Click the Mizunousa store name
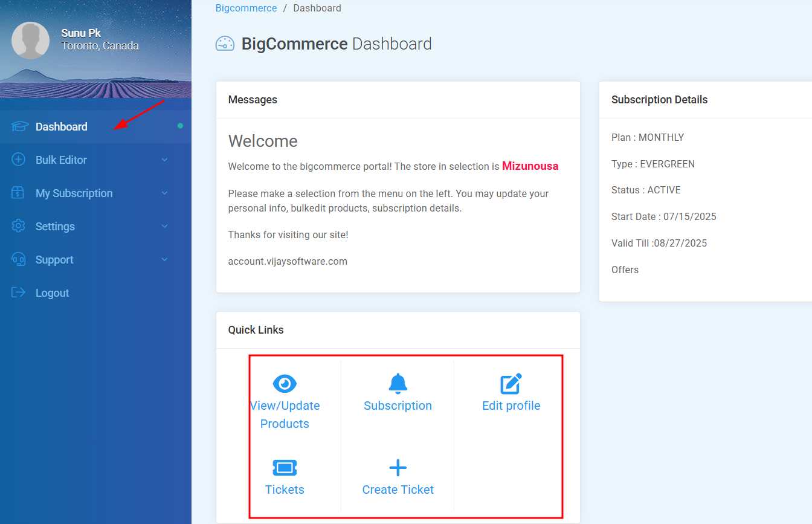This screenshot has width=812, height=524. [x=530, y=166]
